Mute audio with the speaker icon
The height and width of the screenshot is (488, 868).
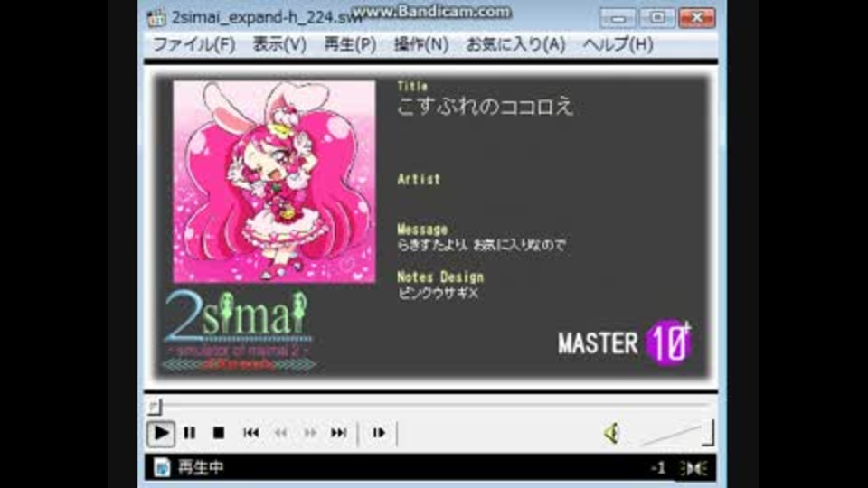tap(611, 433)
